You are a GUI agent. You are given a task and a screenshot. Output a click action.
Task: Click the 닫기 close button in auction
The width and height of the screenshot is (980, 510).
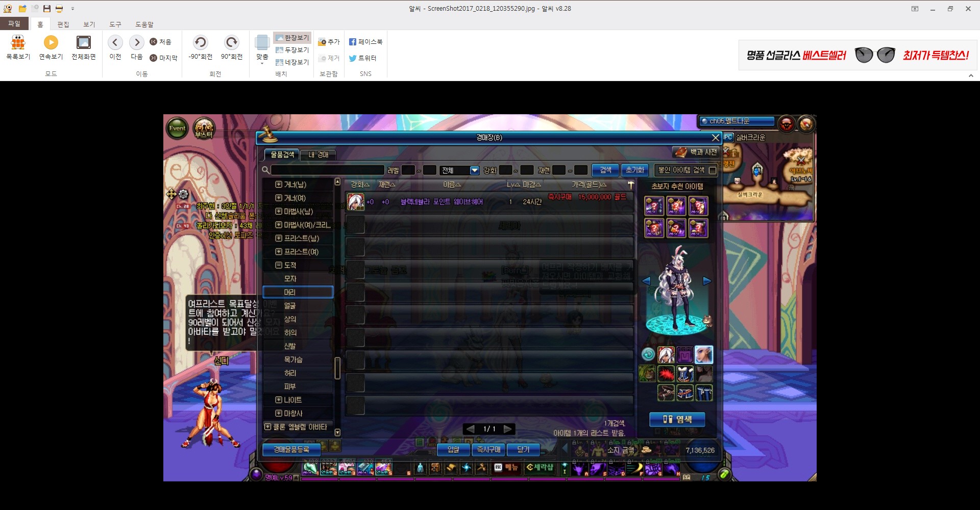(523, 449)
